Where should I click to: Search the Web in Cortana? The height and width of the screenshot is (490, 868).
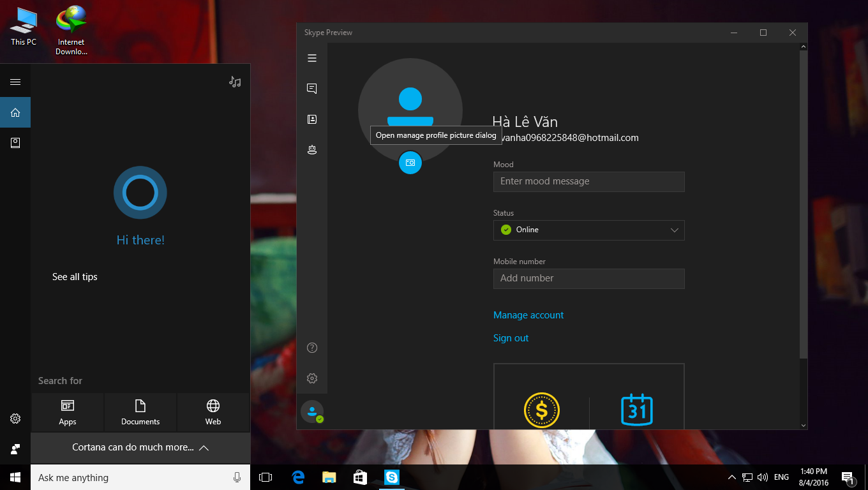coord(213,413)
